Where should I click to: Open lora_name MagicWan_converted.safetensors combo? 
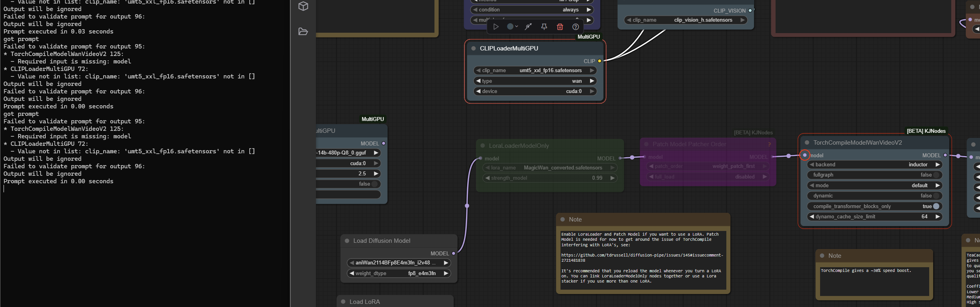click(x=550, y=167)
